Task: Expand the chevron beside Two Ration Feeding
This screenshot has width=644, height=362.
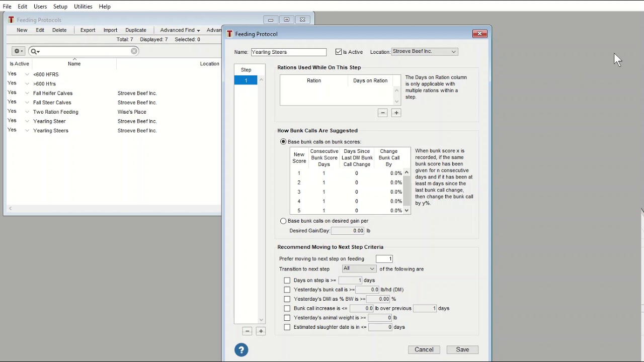Action: click(x=27, y=112)
